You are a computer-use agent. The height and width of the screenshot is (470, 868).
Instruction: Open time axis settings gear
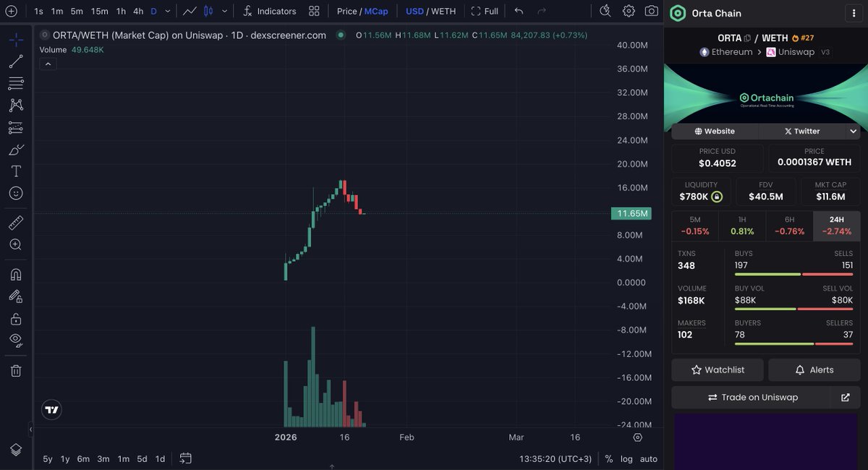point(637,437)
